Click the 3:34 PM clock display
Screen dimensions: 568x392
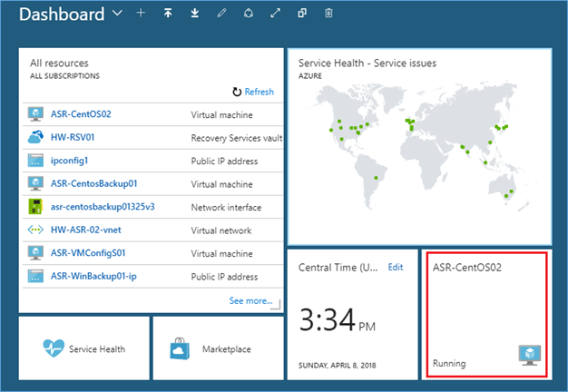(x=337, y=320)
